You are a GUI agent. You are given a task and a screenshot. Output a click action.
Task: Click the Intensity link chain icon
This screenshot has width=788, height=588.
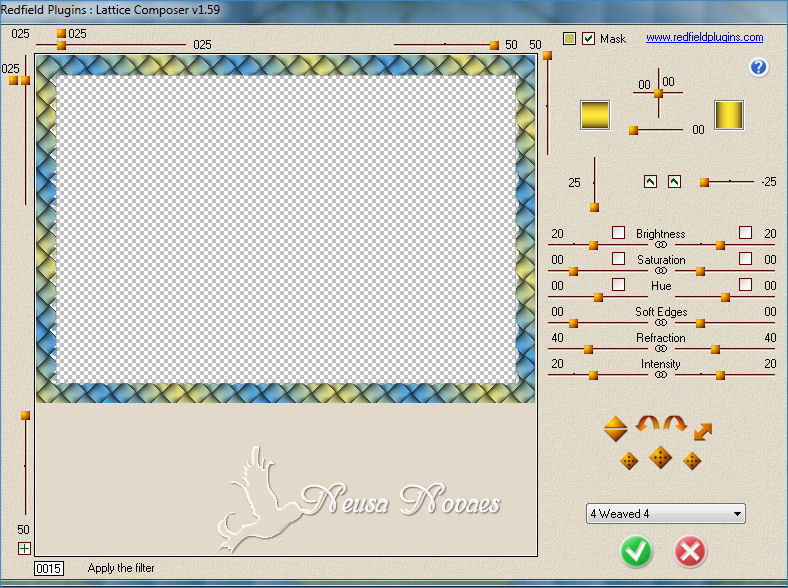(661, 375)
